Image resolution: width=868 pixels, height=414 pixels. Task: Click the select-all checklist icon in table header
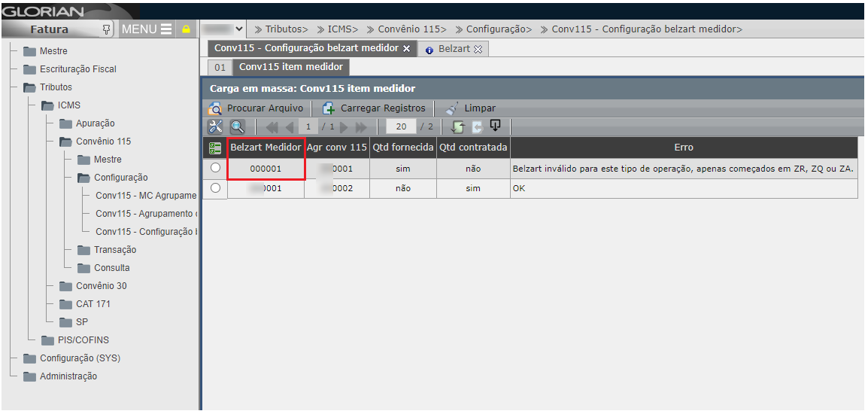click(x=215, y=148)
